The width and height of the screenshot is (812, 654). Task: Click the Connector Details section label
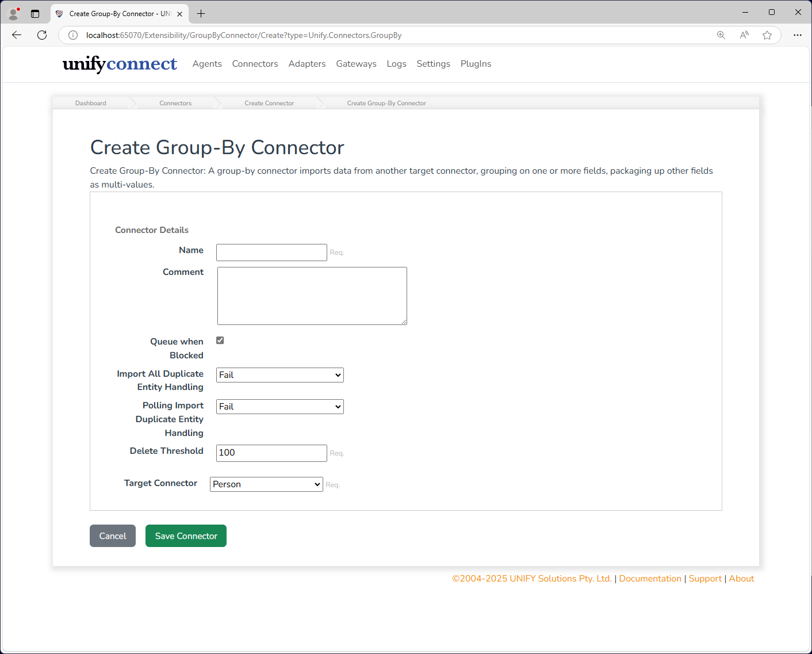(x=152, y=230)
